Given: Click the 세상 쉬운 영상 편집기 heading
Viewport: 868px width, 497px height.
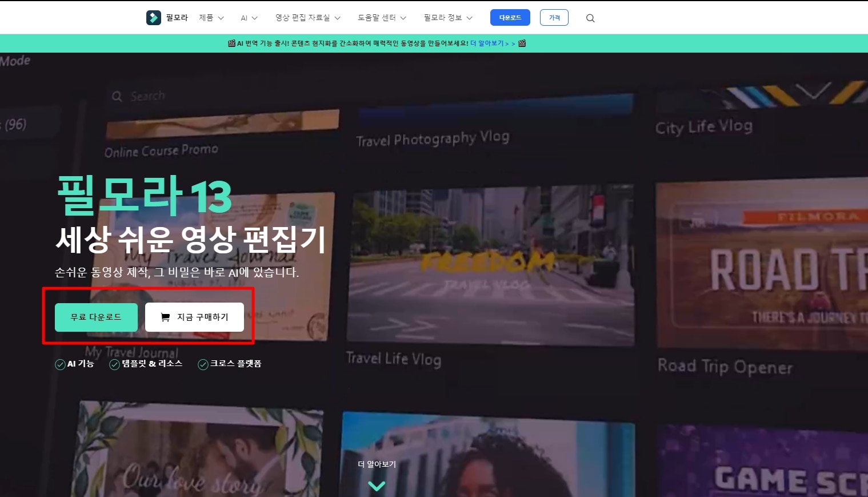Looking at the screenshot, I should (191, 240).
